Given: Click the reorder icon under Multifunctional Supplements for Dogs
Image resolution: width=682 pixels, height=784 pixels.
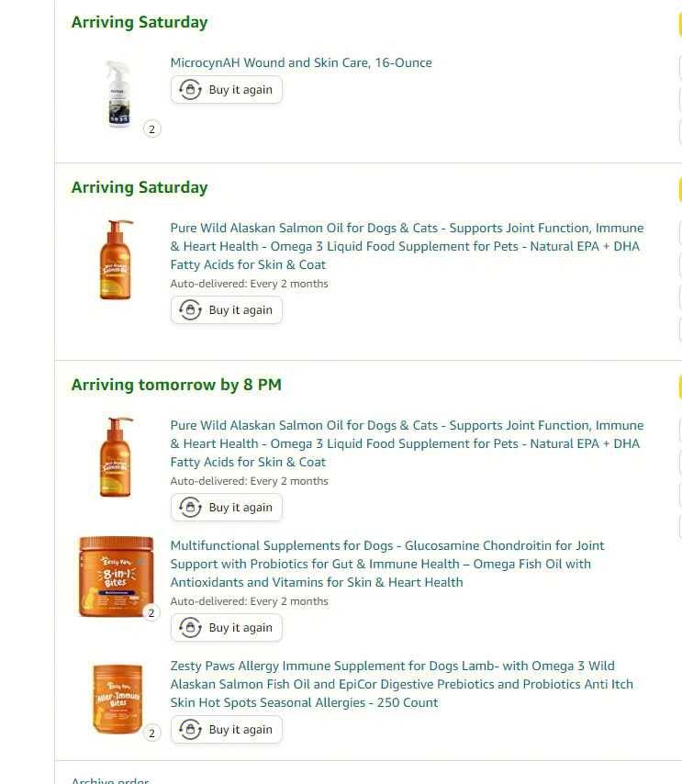Looking at the screenshot, I should [x=190, y=628].
